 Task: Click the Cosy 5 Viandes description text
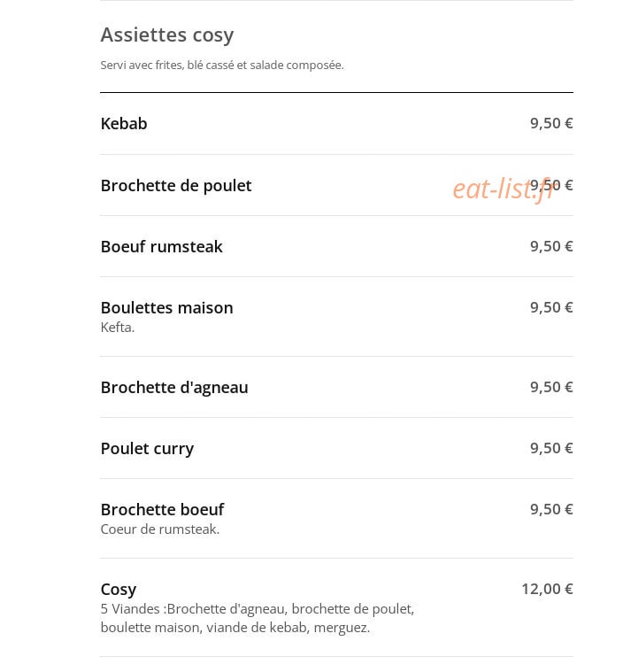click(x=258, y=618)
